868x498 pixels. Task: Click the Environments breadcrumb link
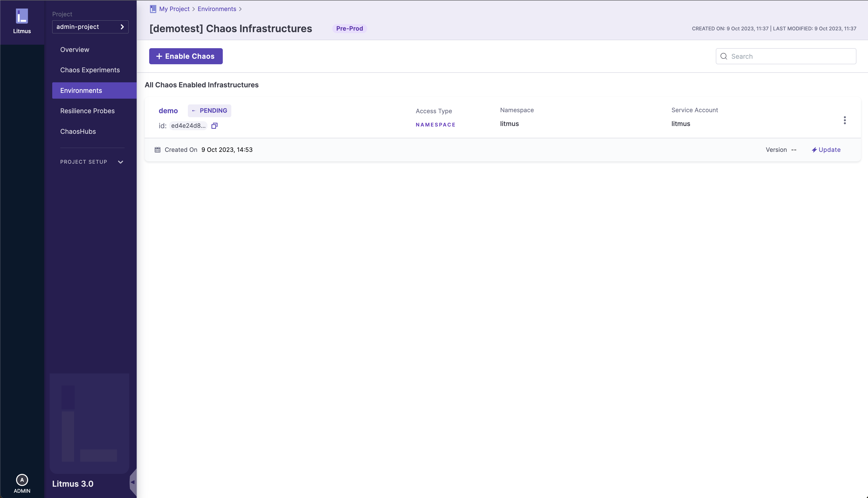tap(216, 9)
